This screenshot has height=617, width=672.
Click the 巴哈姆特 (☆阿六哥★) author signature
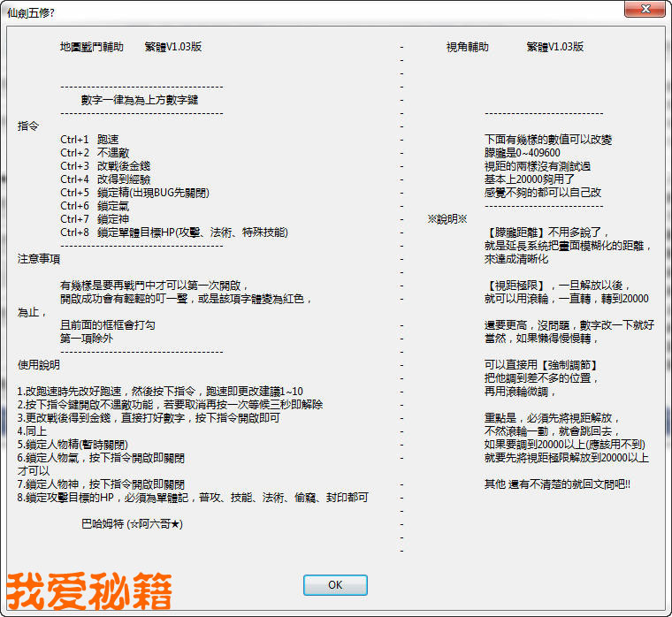[x=133, y=524]
